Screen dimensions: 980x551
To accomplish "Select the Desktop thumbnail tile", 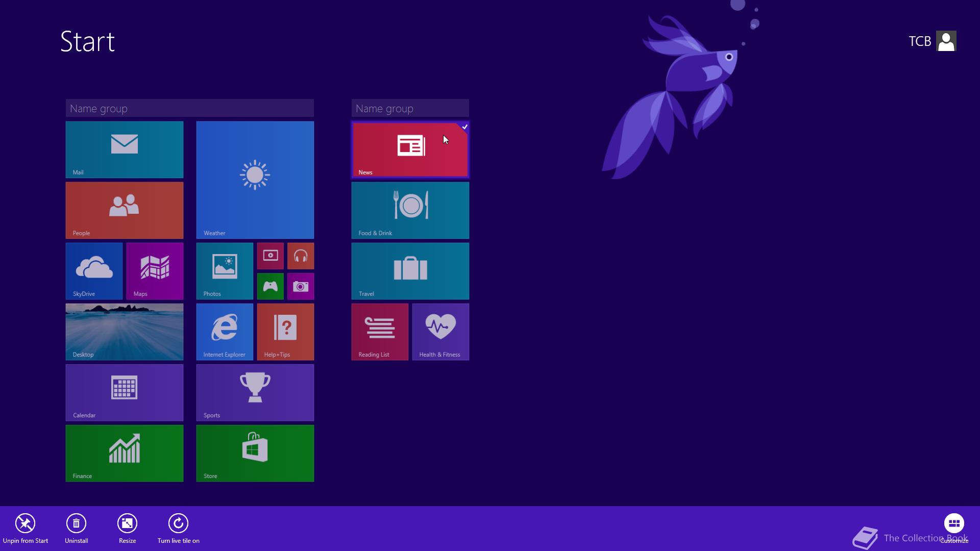I will 124,332.
